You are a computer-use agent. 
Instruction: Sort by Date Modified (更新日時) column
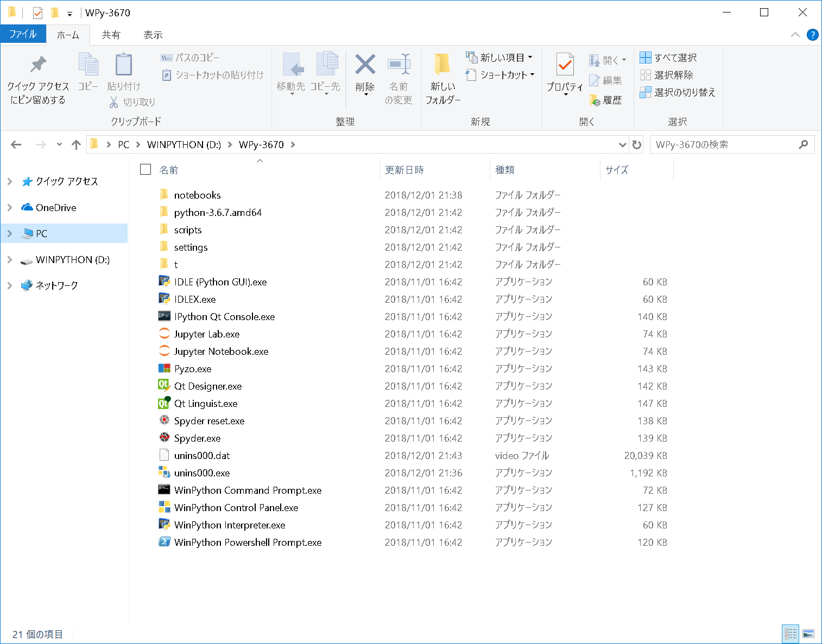click(404, 170)
